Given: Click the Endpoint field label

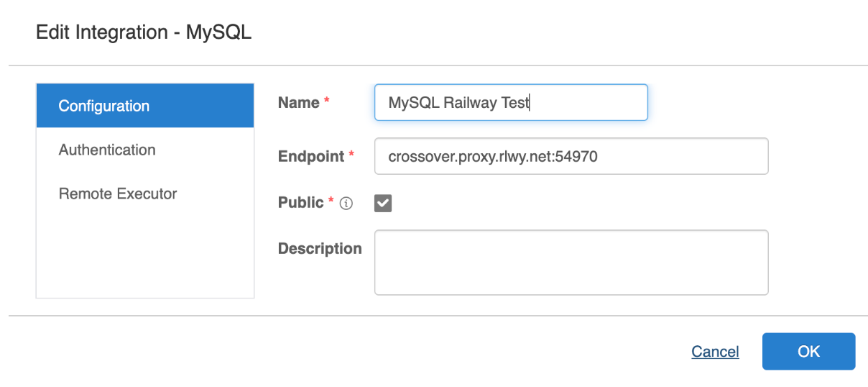Looking at the screenshot, I should pos(311,156).
